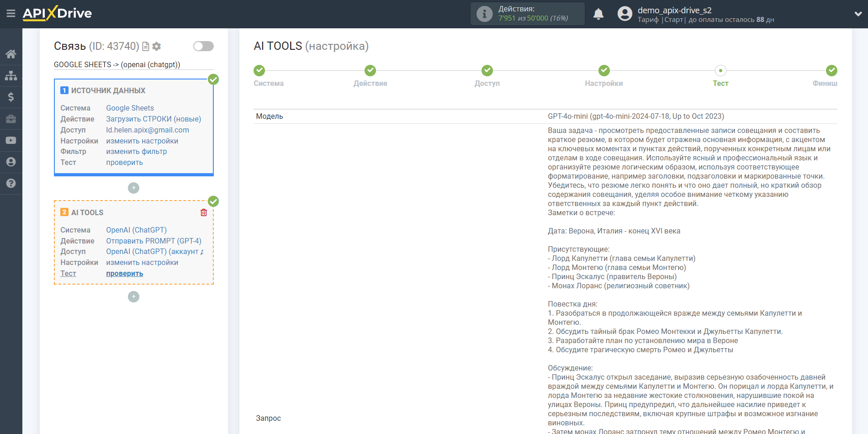Click Отправить PROMPT (GPT-4) link
The width and height of the screenshot is (868, 434).
pyautogui.click(x=153, y=241)
